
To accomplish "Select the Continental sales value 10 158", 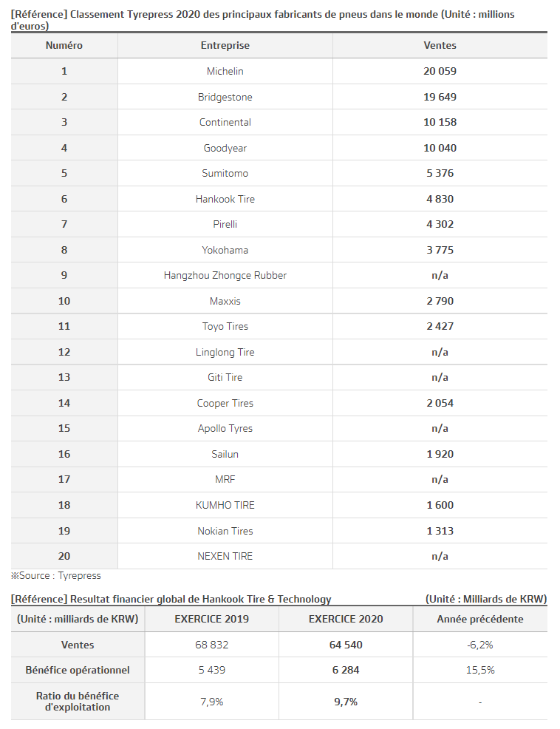I will click(x=440, y=122).
